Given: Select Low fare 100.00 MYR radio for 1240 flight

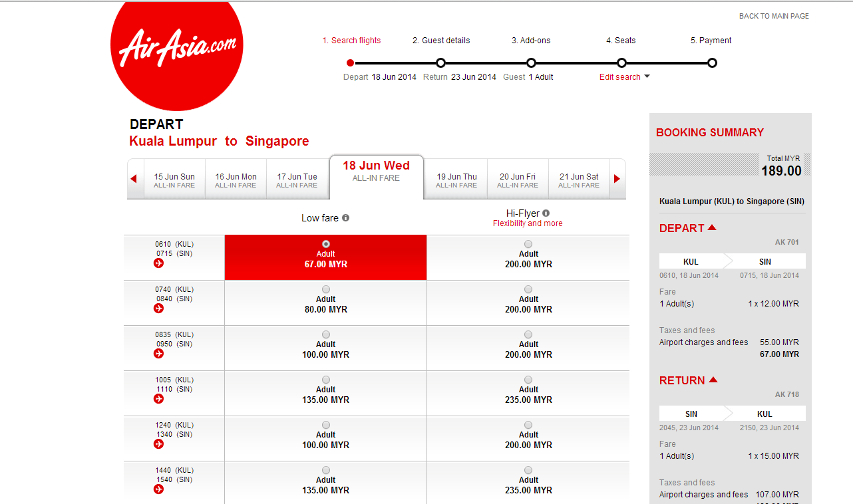Looking at the screenshot, I should pyautogui.click(x=325, y=425).
